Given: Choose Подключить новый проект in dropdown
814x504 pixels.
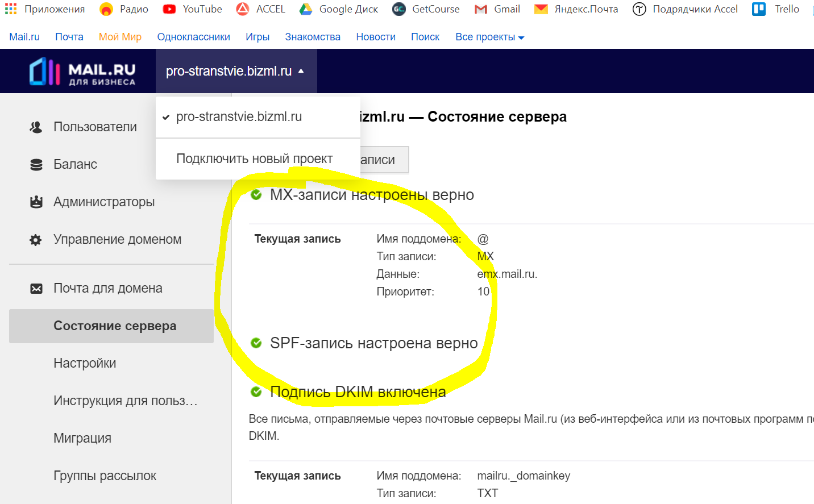Looking at the screenshot, I should [x=254, y=159].
